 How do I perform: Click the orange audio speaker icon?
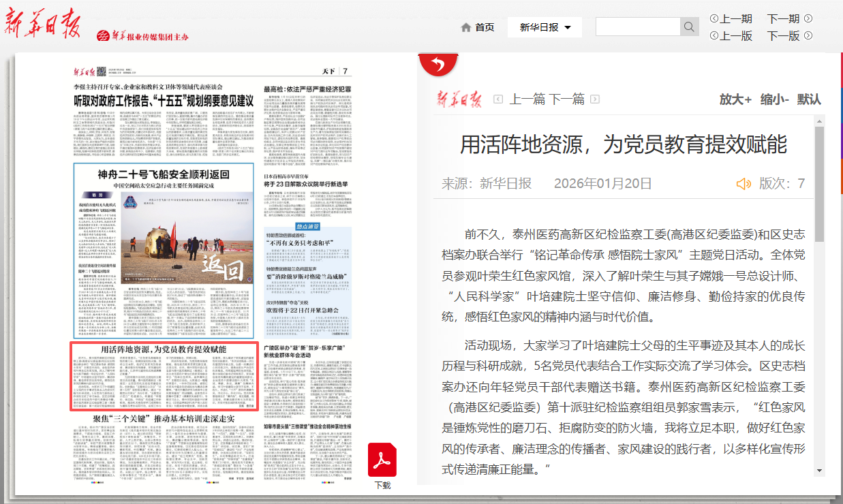[744, 183]
